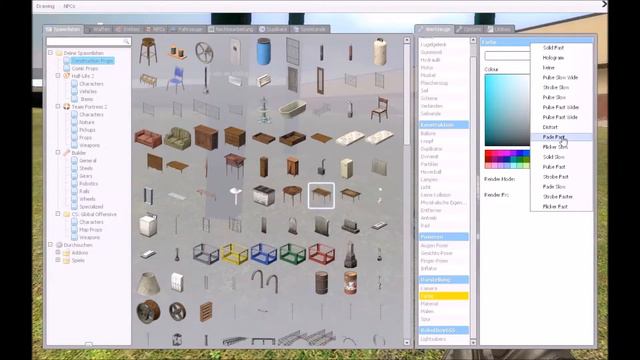
Task: Click the search magnifier icon
Action: point(126,42)
